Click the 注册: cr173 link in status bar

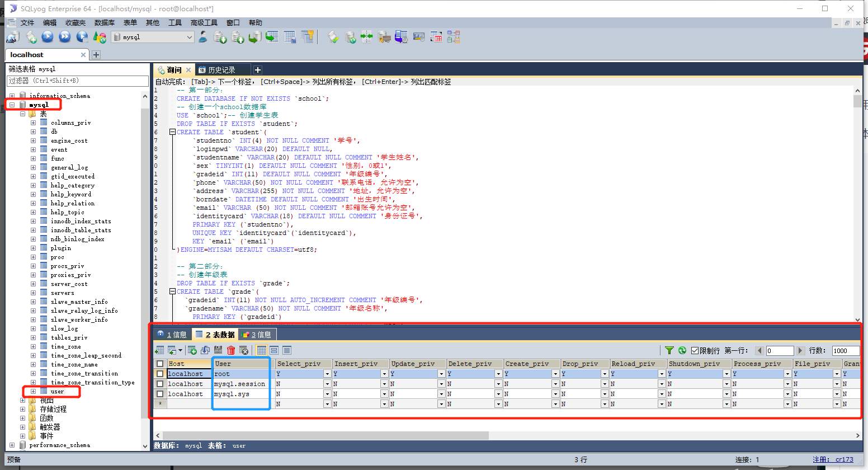tap(833, 459)
